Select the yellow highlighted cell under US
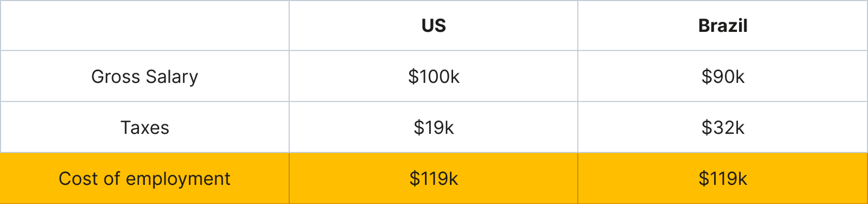868x204 pixels. tap(433, 178)
